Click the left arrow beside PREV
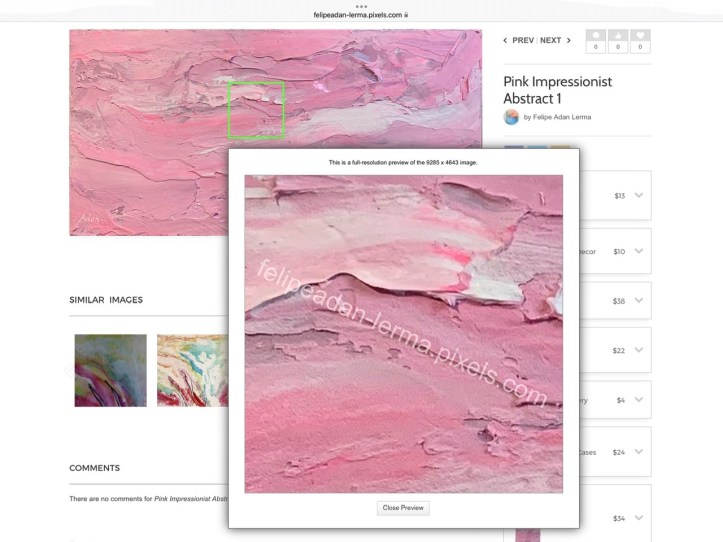 click(x=505, y=41)
